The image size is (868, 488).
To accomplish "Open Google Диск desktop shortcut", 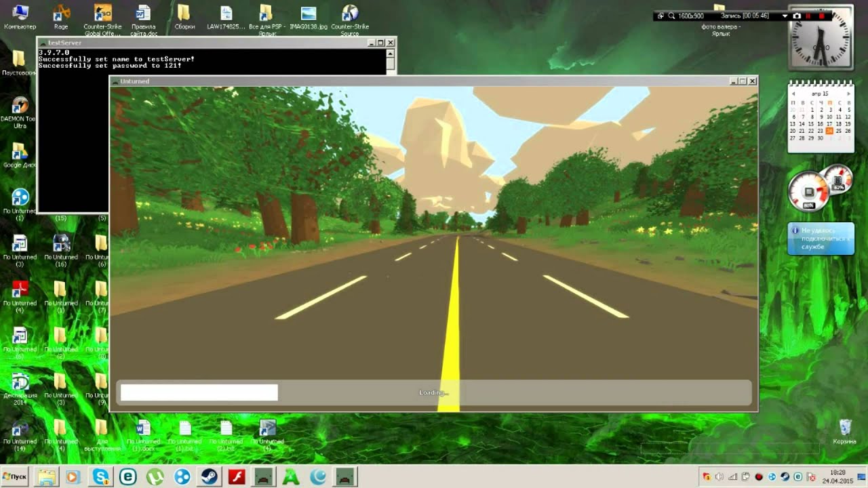I will point(20,155).
